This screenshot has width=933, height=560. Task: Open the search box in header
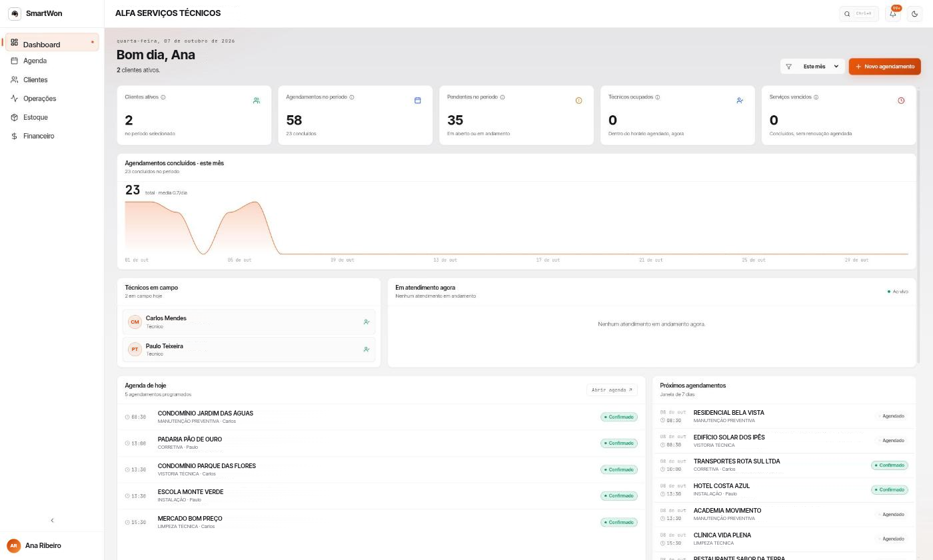(x=859, y=13)
